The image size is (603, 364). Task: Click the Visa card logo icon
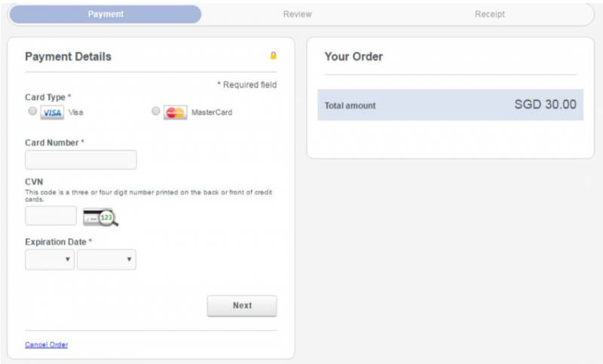point(52,112)
